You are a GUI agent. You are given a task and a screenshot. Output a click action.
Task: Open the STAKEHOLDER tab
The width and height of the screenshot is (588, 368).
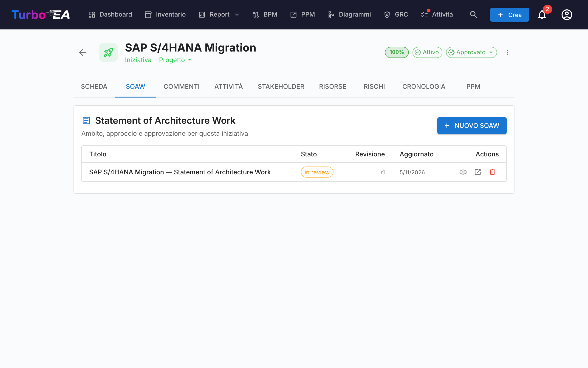coord(281,87)
